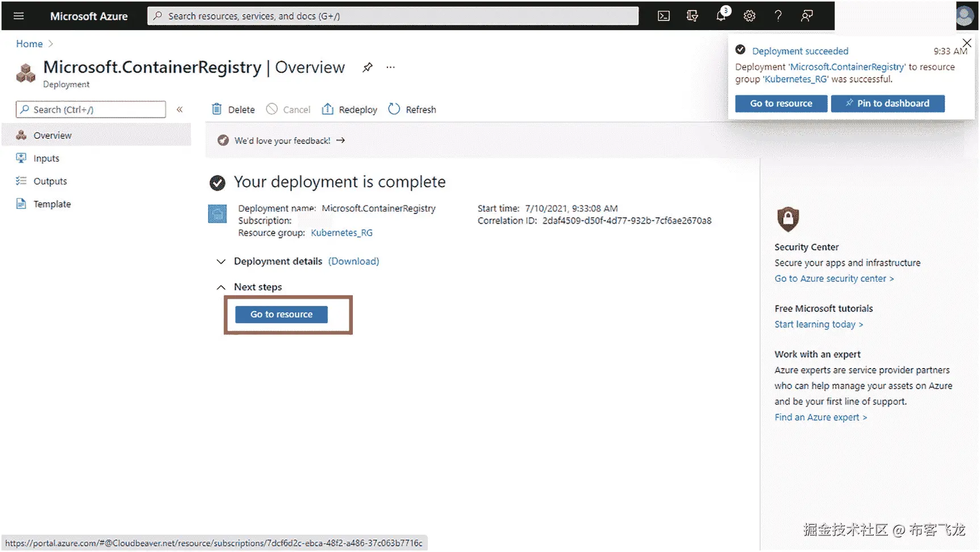Open the Start learning today link
The image size is (980, 552).
tap(819, 324)
